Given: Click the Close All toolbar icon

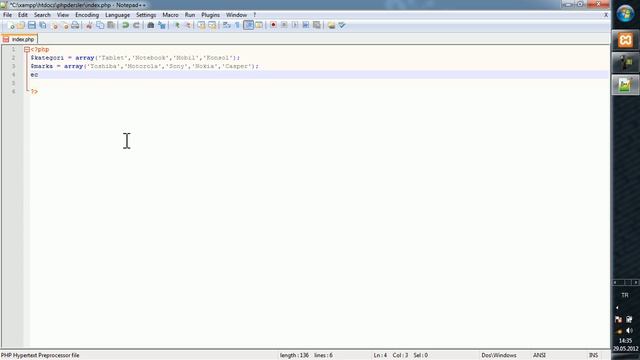Looking at the screenshot, I should (x=64, y=25).
